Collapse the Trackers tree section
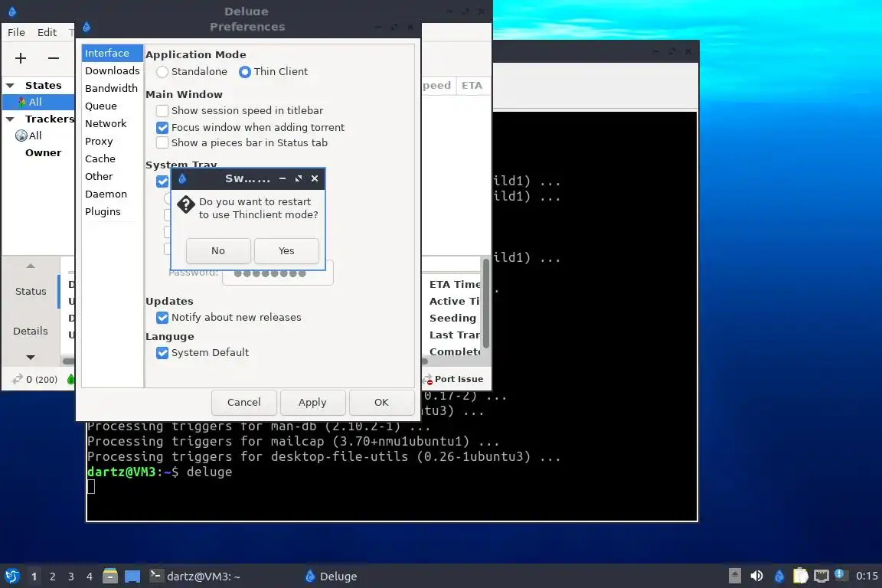The width and height of the screenshot is (882, 588). point(10,119)
